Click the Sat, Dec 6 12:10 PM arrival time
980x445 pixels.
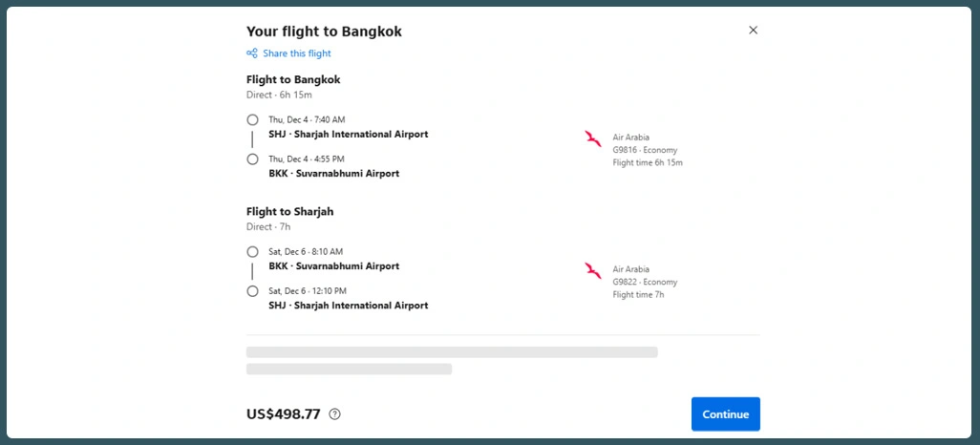point(308,291)
